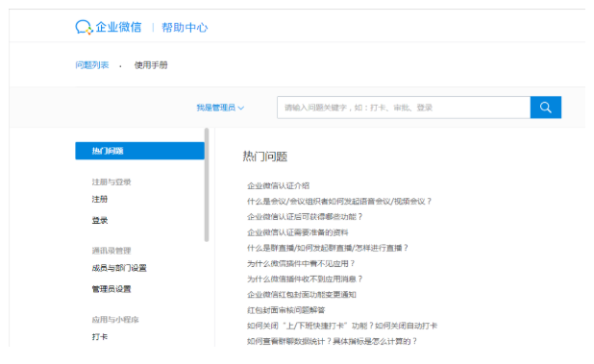The height and width of the screenshot is (364, 594).
Task: Open 什么是会议 语音会议/视频会议 question
Action: coord(339,202)
